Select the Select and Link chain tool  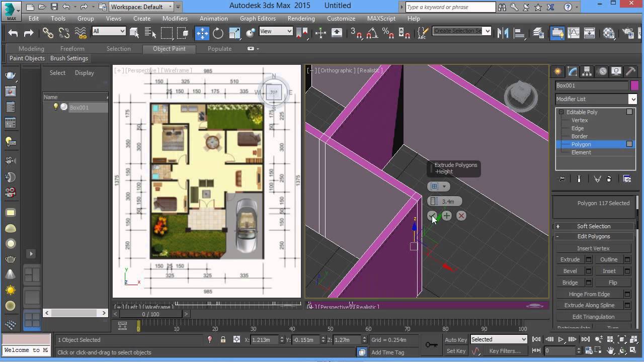(48, 33)
